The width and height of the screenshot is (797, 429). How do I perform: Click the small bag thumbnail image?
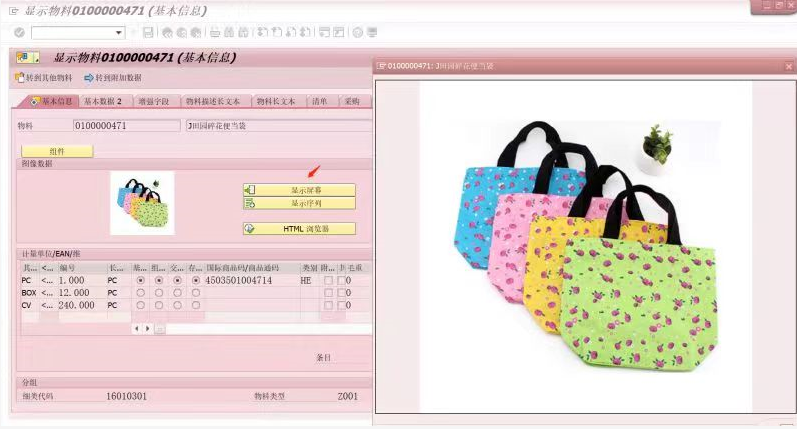[142, 203]
